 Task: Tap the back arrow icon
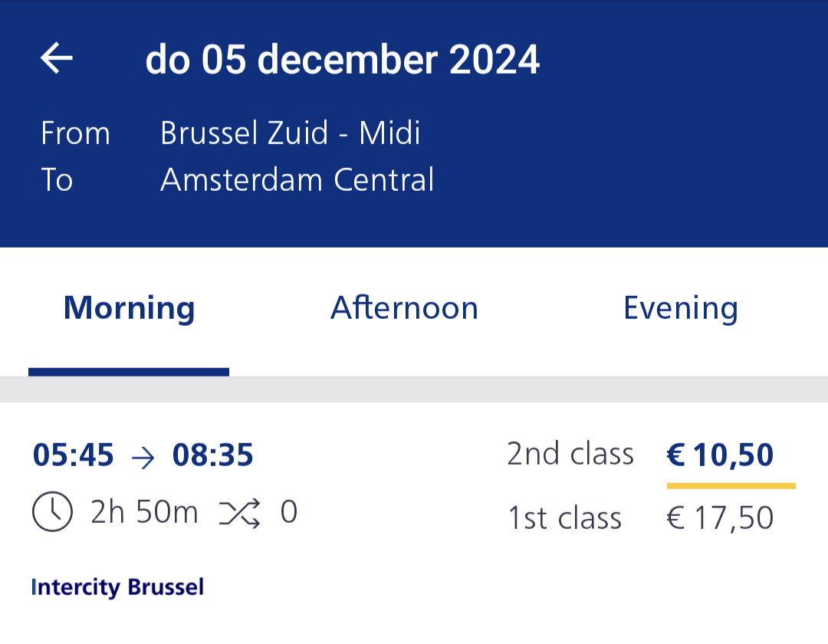pyautogui.click(x=57, y=59)
